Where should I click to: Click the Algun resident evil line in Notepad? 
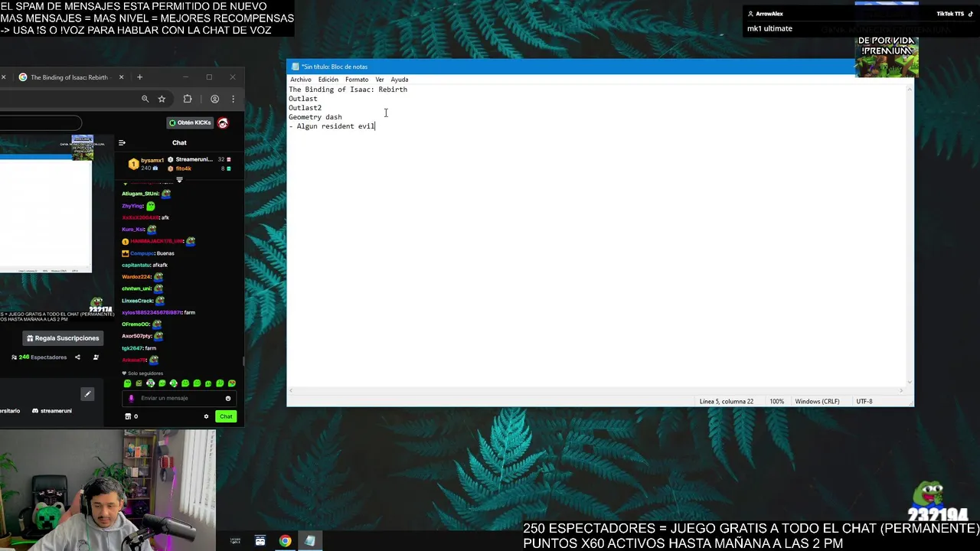click(x=332, y=126)
